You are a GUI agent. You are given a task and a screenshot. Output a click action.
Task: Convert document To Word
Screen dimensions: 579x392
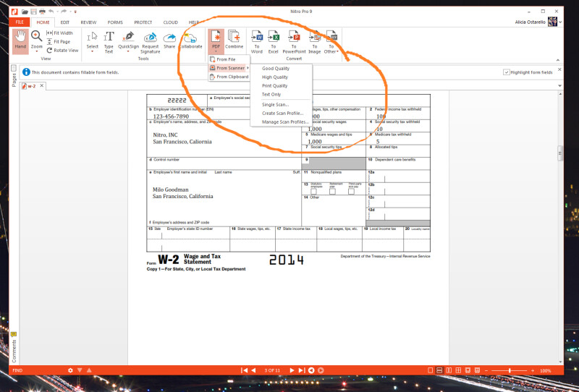(x=257, y=42)
